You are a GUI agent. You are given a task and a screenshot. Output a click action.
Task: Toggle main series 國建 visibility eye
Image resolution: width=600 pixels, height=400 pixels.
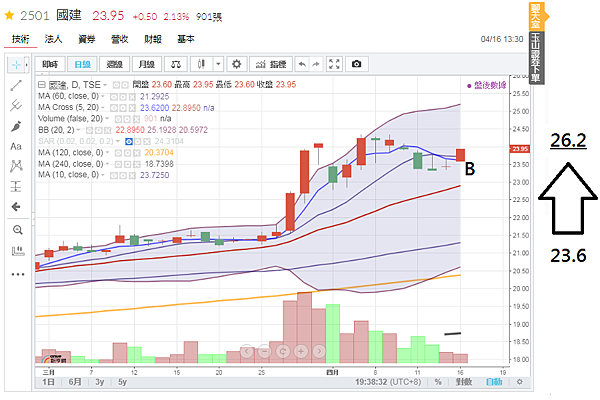[116, 85]
